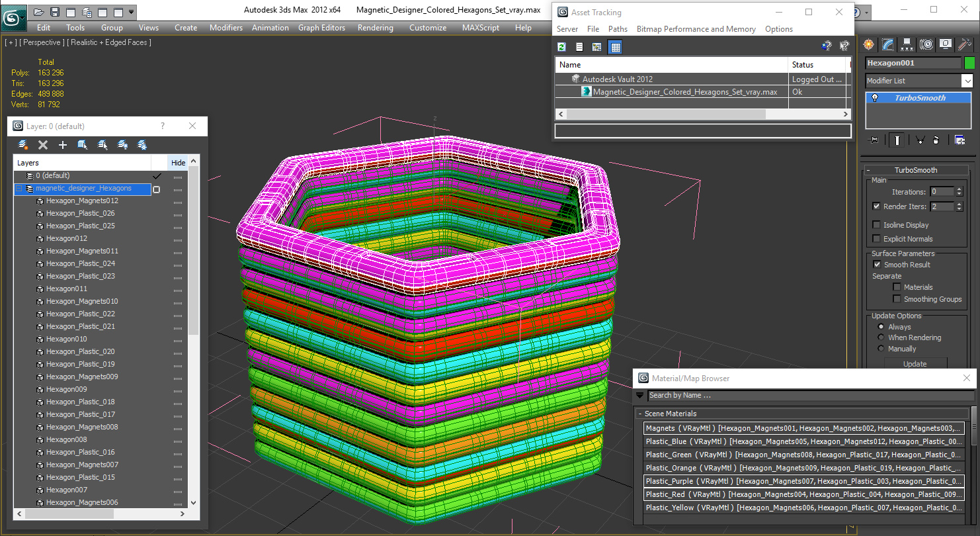980x536 pixels.
Task: Open Display tab in command panel
Action: point(946,44)
